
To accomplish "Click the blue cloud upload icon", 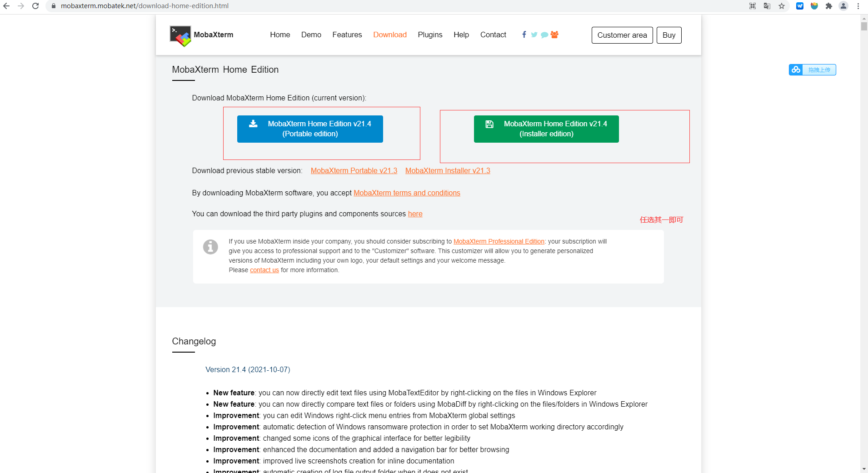I will (x=797, y=70).
